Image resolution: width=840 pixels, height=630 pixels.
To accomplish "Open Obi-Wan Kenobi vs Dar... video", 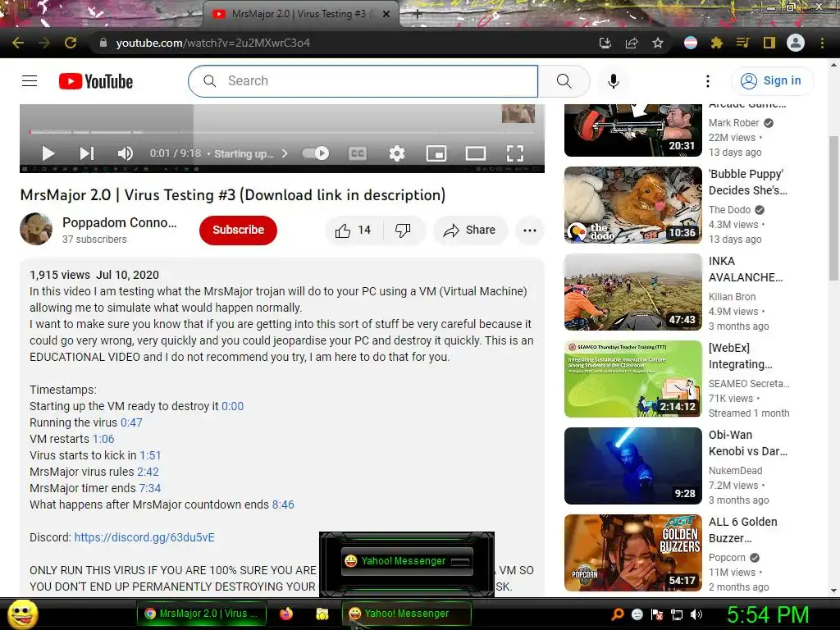I will (x=633, y=466).
